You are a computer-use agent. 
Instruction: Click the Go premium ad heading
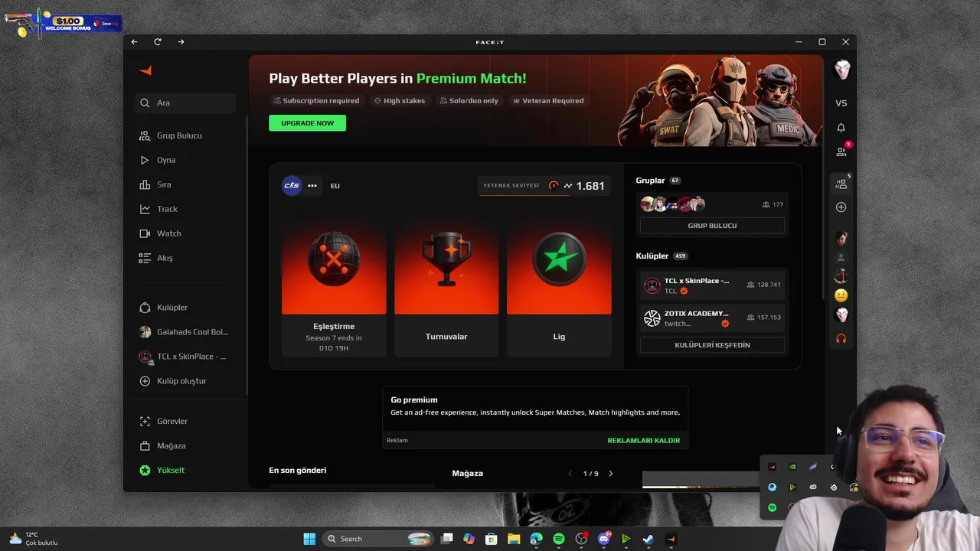(x=414, y=399)
